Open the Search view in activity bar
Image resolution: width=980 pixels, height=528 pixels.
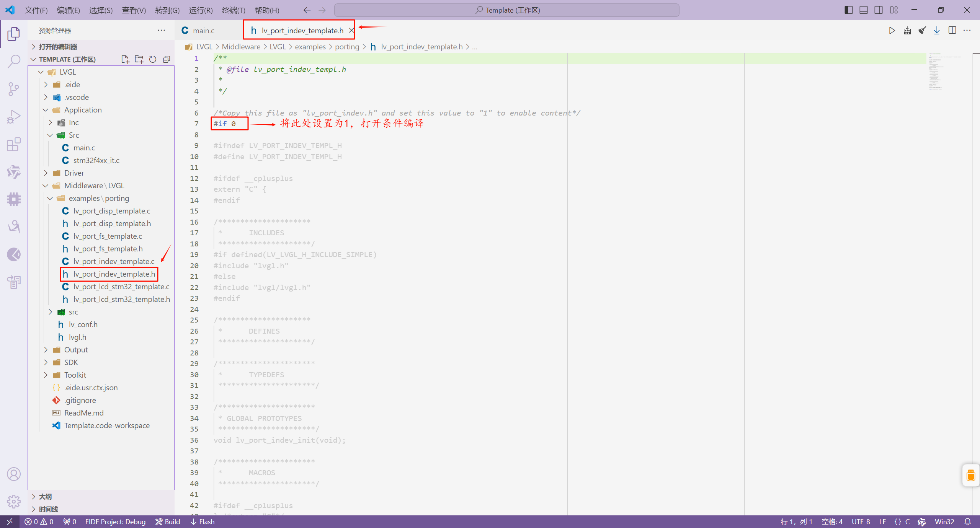(x=14, y=61)
